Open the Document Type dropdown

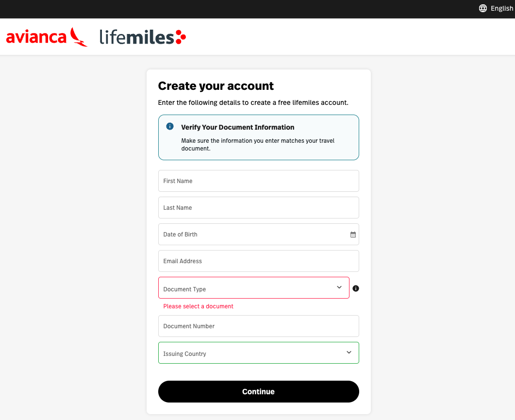pyautogui.click(x=253, y=288)
